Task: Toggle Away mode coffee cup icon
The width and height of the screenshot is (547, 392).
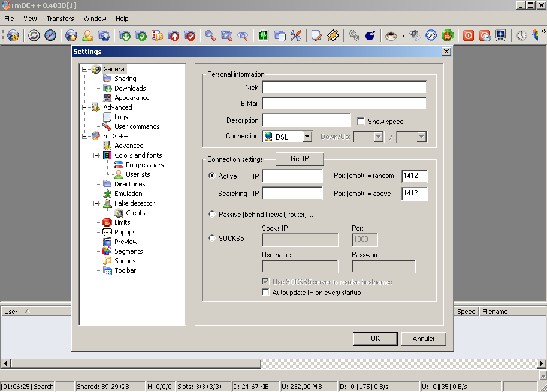Action: [391, 35]
